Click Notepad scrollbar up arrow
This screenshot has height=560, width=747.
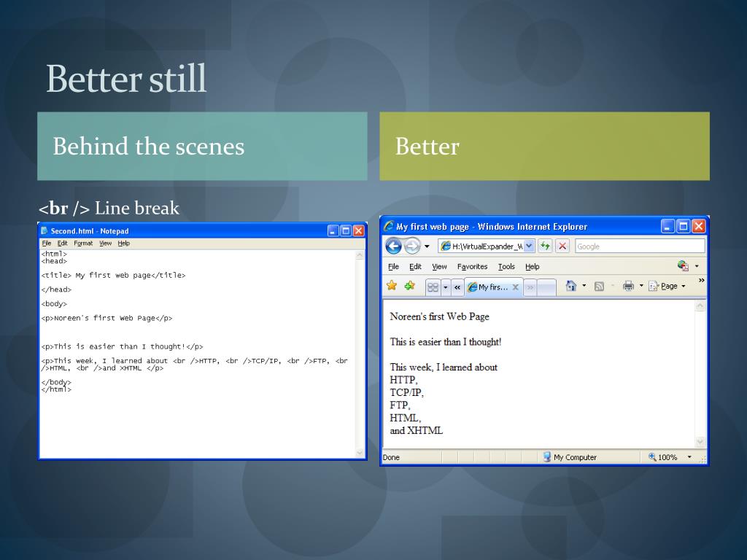(360, 255)
